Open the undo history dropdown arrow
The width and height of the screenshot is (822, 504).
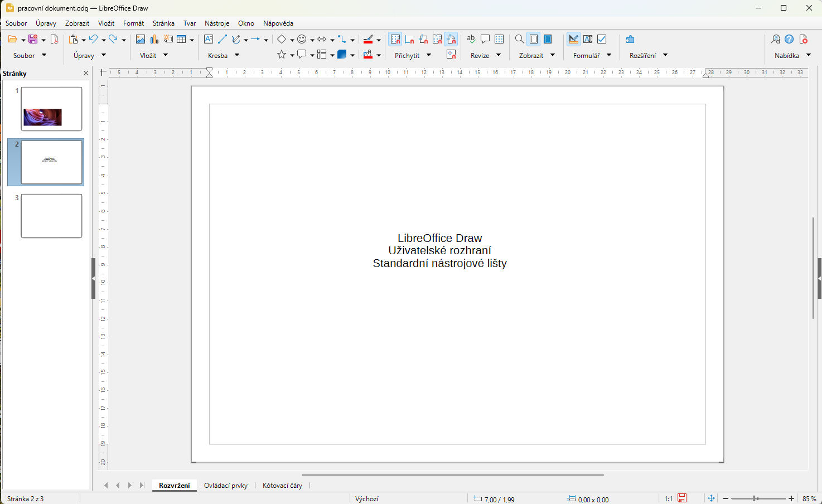click(104, 40)
